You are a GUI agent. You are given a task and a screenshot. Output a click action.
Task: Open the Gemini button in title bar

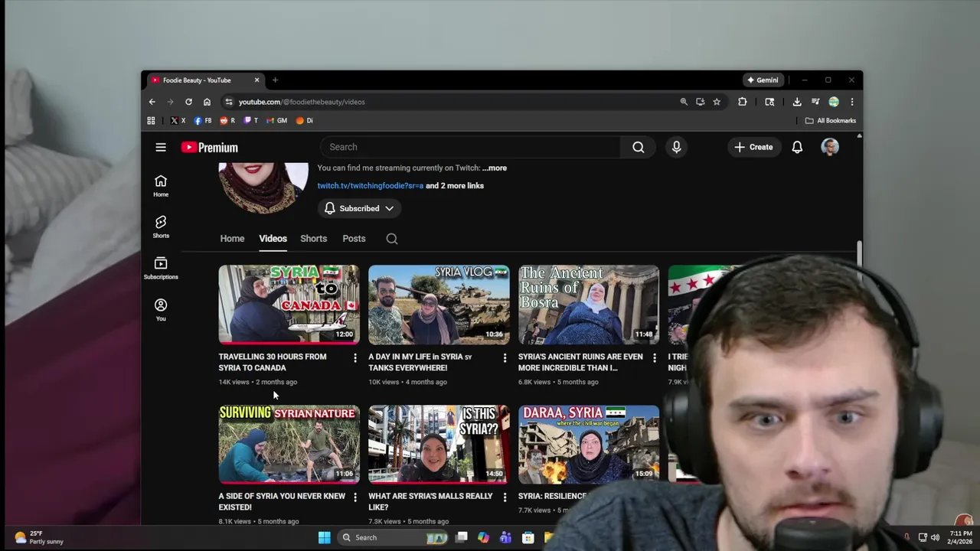(x=763, y=80)
